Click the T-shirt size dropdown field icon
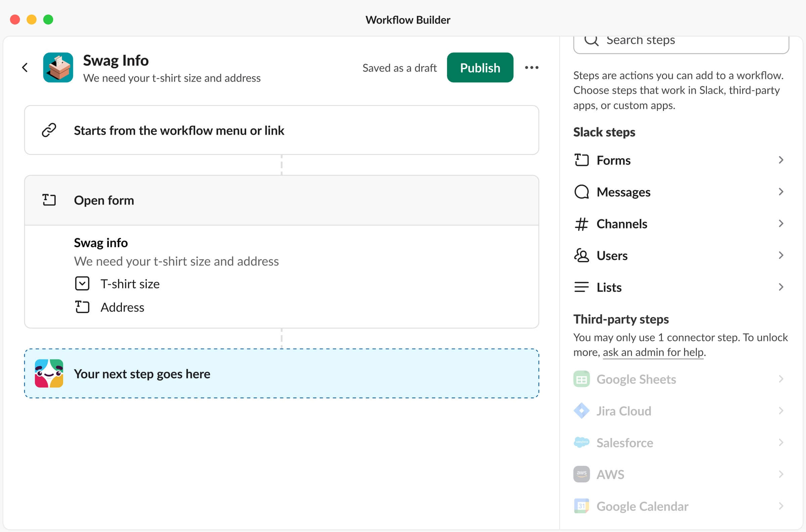This screenshot has height=532, width=806. coord(82,284)
